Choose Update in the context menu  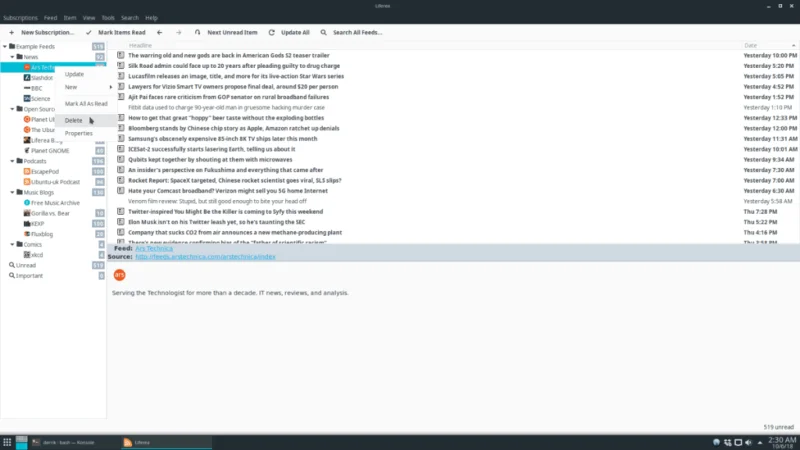[x=86, y=74]
